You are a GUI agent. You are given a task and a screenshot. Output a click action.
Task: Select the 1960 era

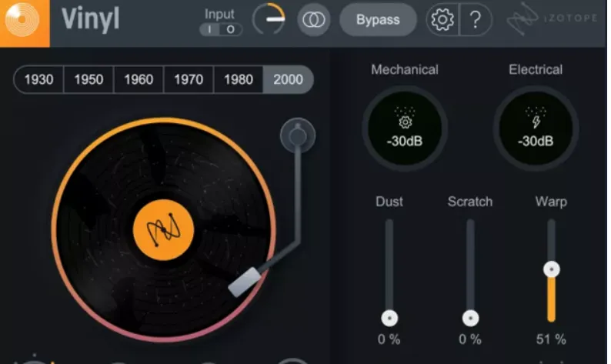[x=139, y=79]
